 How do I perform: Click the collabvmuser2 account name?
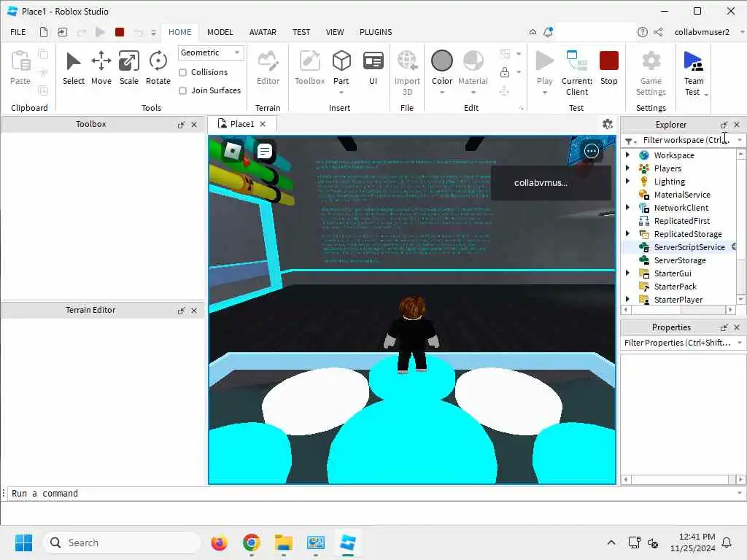(x=701, y=32)
